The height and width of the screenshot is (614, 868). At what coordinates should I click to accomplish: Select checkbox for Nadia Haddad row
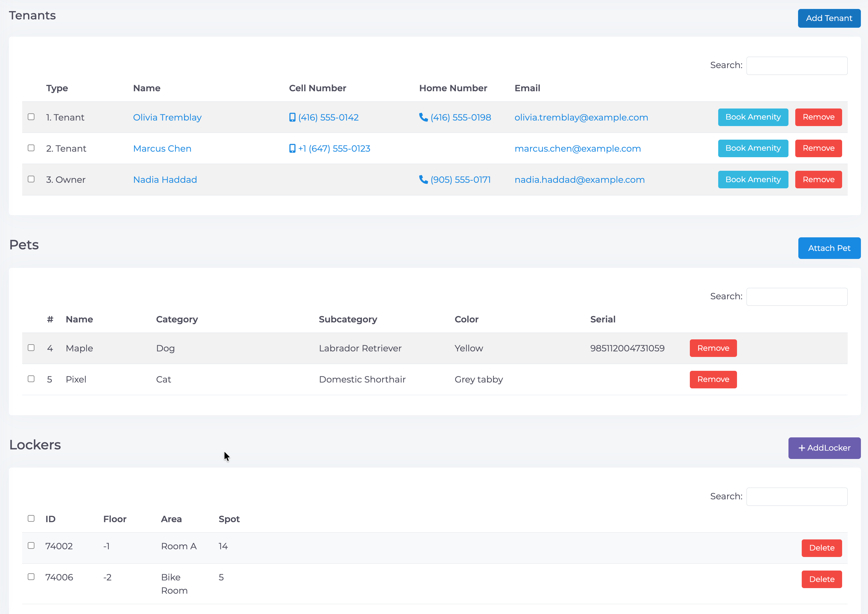click(x=31, y=179)
